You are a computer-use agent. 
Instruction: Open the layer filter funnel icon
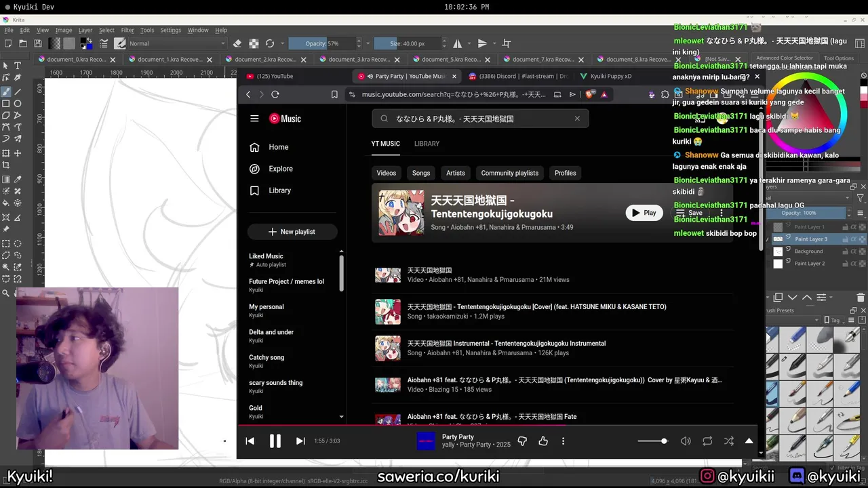click(x=861, y=199)
